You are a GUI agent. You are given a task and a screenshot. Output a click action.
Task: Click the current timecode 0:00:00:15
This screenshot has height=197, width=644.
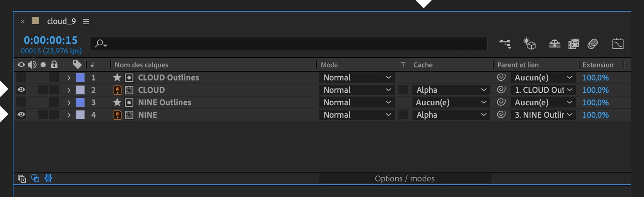(x=50, y=40)
